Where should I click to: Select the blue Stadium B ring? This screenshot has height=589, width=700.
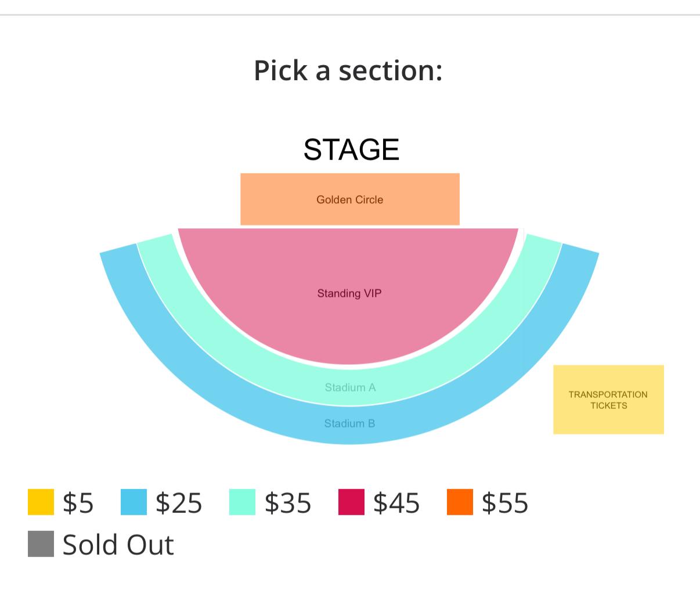click(x=349, y=424)
